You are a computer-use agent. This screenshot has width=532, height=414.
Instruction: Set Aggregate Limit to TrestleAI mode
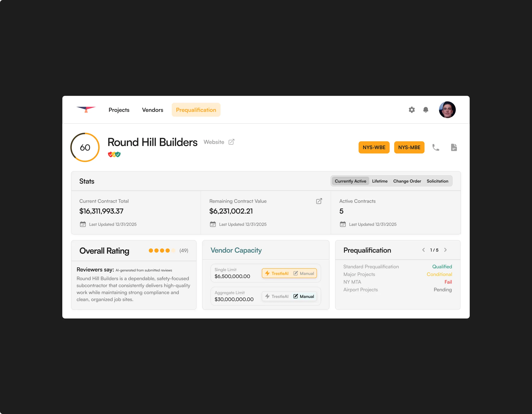[x=277, y=297]
